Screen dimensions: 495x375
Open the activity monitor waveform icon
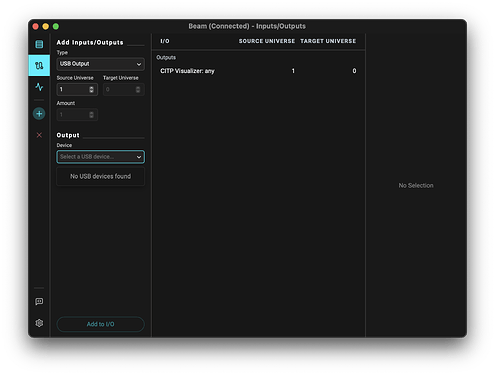pyautogui.click(x=39, y=87)
